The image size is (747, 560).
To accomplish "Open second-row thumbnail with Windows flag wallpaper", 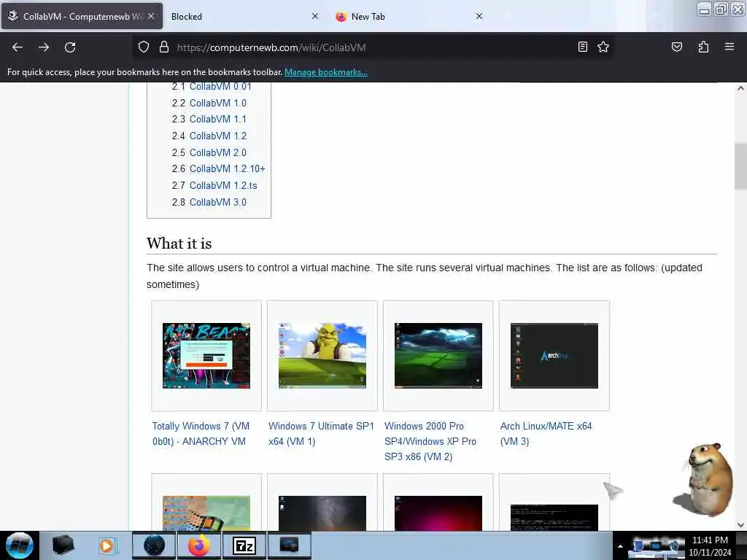I will pos(206,513).
